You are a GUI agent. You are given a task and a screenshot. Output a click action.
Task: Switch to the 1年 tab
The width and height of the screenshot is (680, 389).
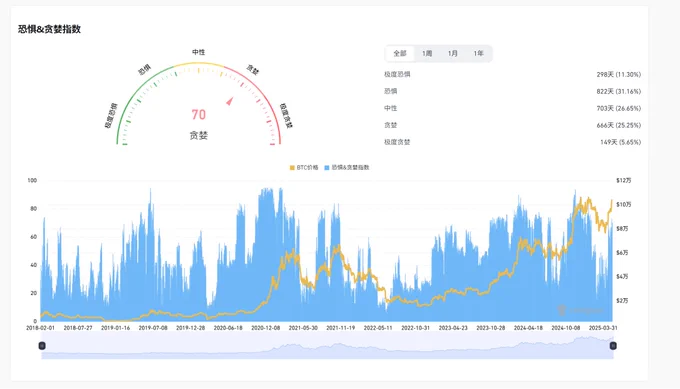click(x=478, y=53)
